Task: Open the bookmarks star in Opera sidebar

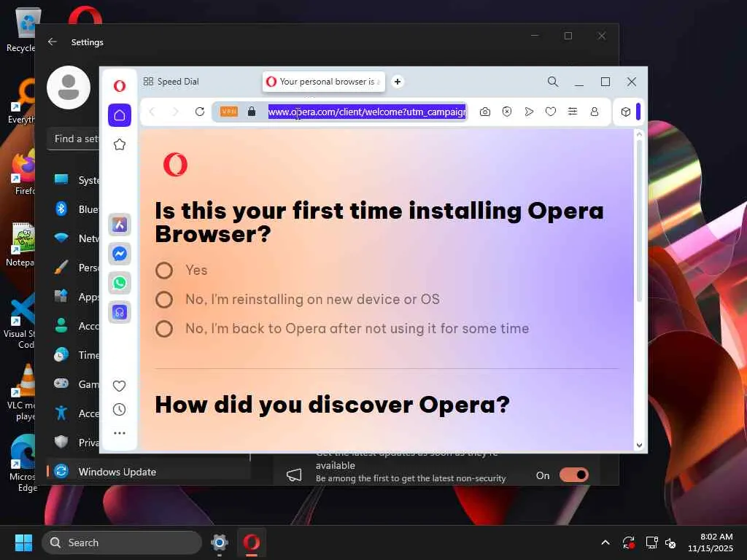Action: (x=120, y=144)
